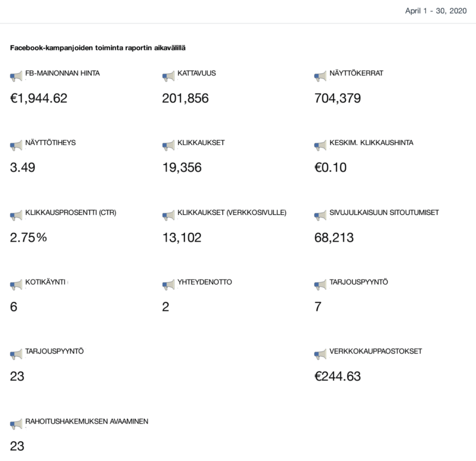Click megaphone icon next to KOTIKÄYNTI
The width and height of the screenshot is (476, 461).
pyautogui.click(x=16, y=285)
